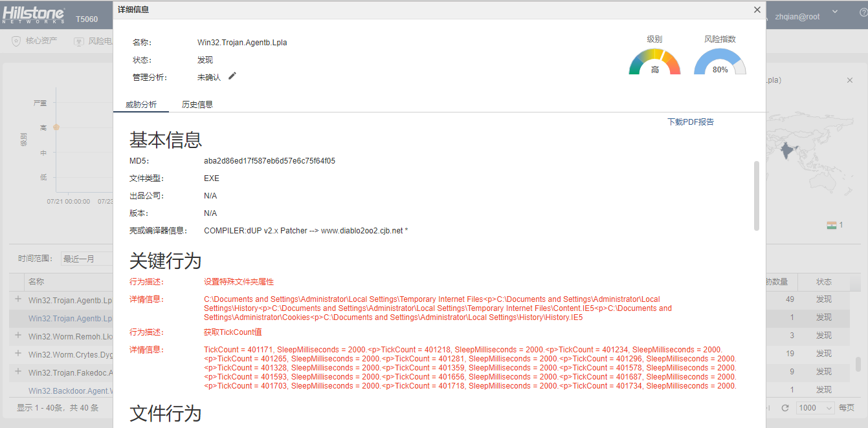Click the 下載PDF报告 link

click(x=691, y=122)
